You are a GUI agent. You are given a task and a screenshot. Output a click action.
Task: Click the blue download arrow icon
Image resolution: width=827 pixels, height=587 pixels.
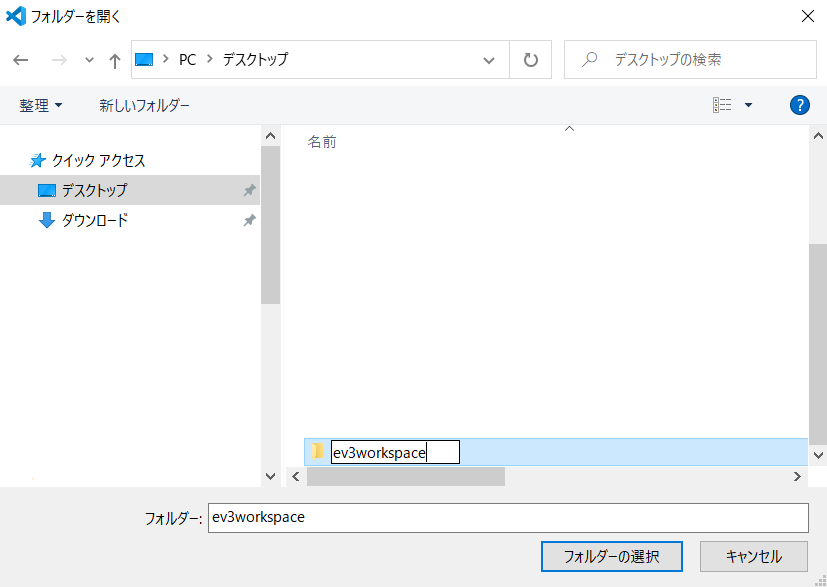(47, 220)
